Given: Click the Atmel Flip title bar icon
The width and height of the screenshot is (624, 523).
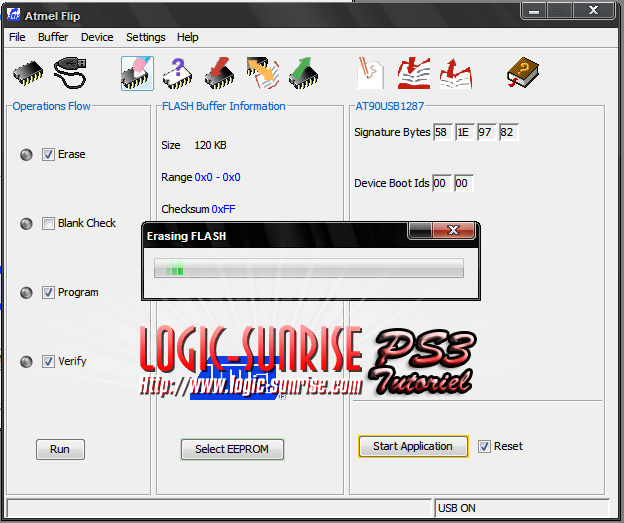Looking at the screenshot, I should coord(13,15).
